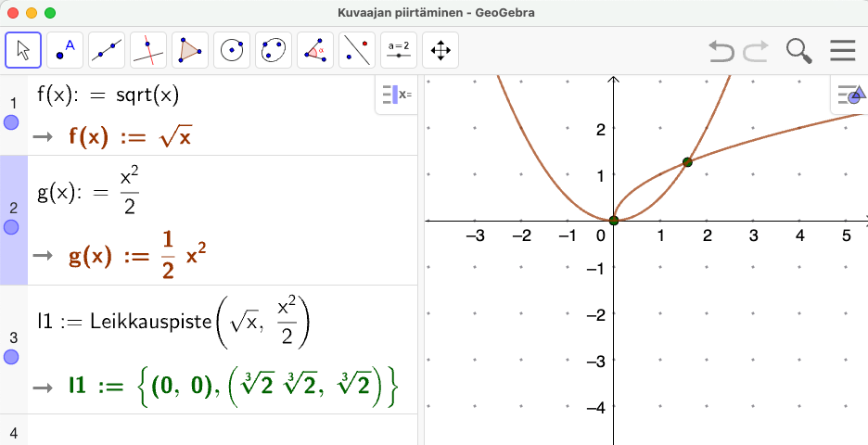Expand the Graphics view style bar
The image size is (868, 445).
[849, 95]
